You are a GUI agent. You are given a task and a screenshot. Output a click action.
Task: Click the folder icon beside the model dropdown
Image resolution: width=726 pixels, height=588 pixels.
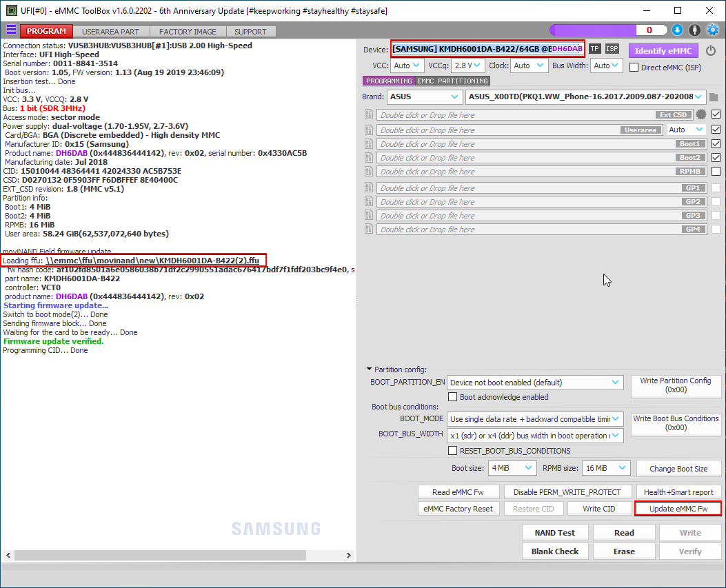[x=714, y=97]
